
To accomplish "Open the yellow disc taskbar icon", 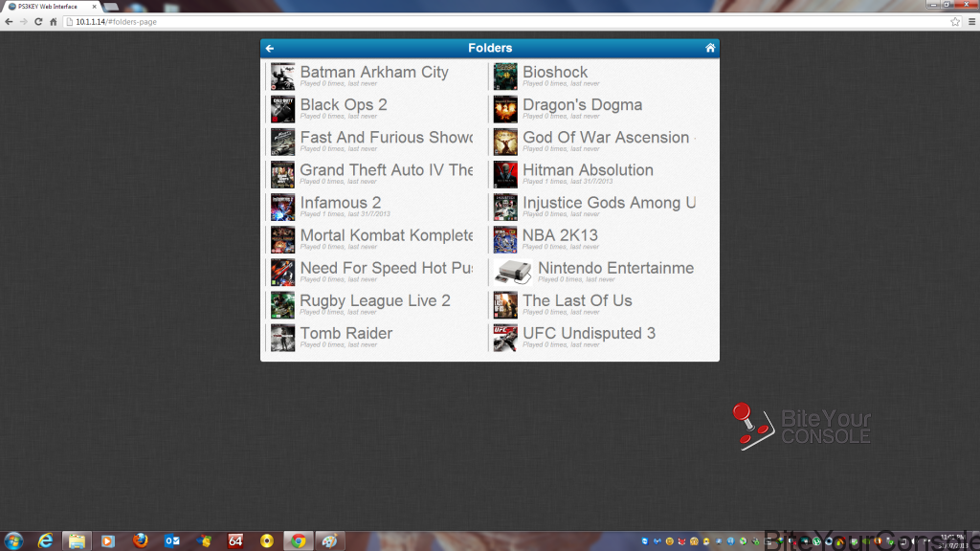I will [267, 541].
